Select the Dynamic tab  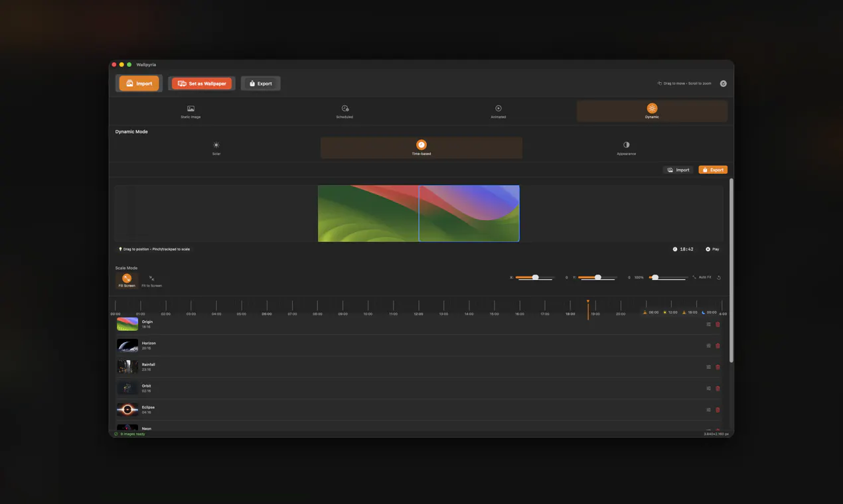tap(652, 111)
